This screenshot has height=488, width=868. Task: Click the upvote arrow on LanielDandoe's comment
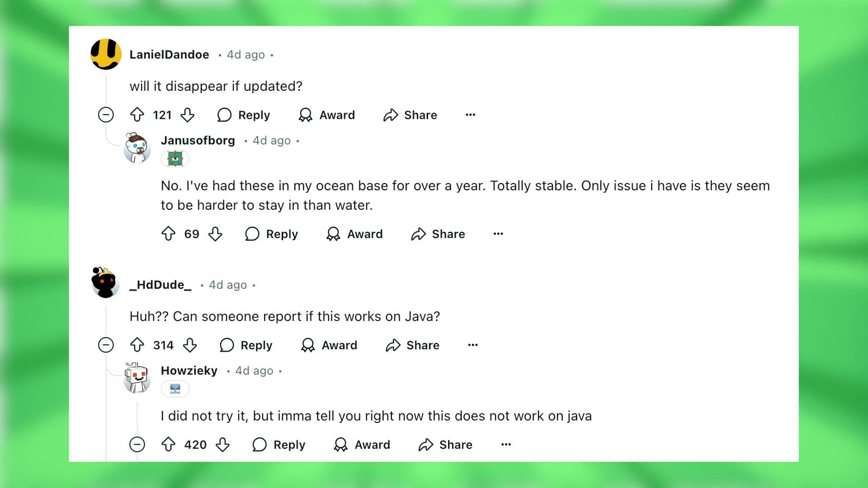(x=138, y=114)
